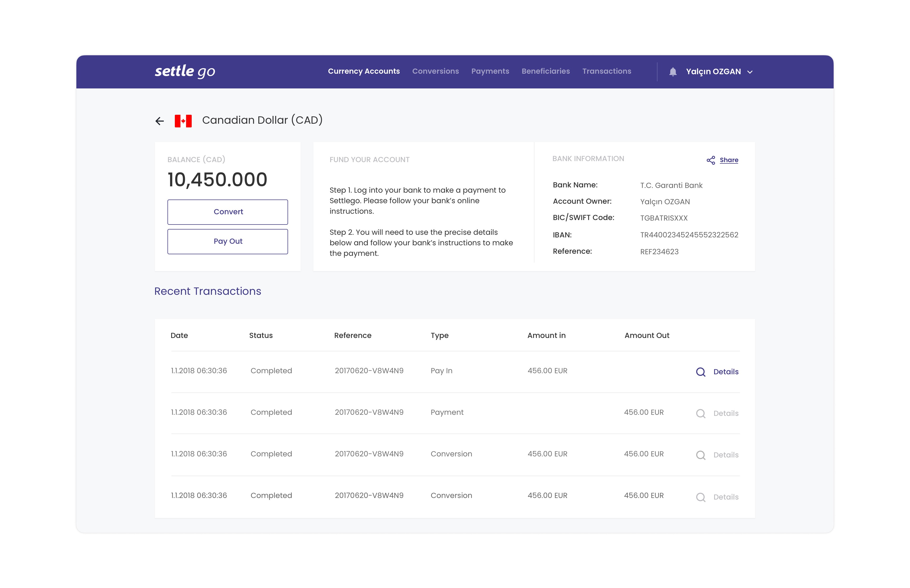Click the Canadian flag icon
The image size is (910, 588).
183,121
